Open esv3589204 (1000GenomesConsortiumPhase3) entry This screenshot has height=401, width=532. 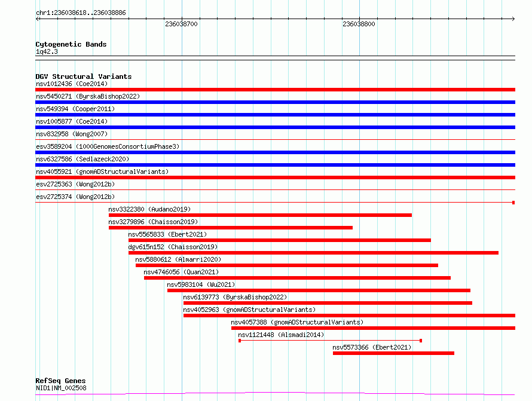click(108, 146)
